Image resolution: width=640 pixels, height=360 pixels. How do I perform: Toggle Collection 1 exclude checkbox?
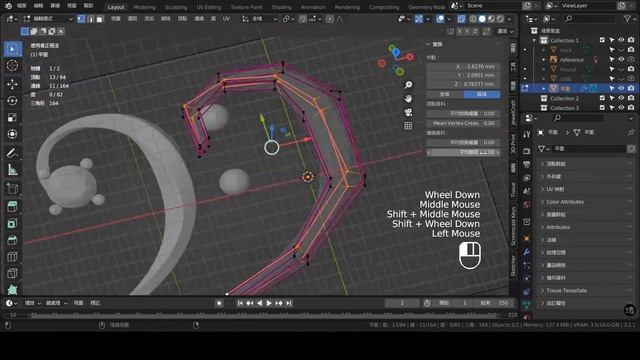602,40
